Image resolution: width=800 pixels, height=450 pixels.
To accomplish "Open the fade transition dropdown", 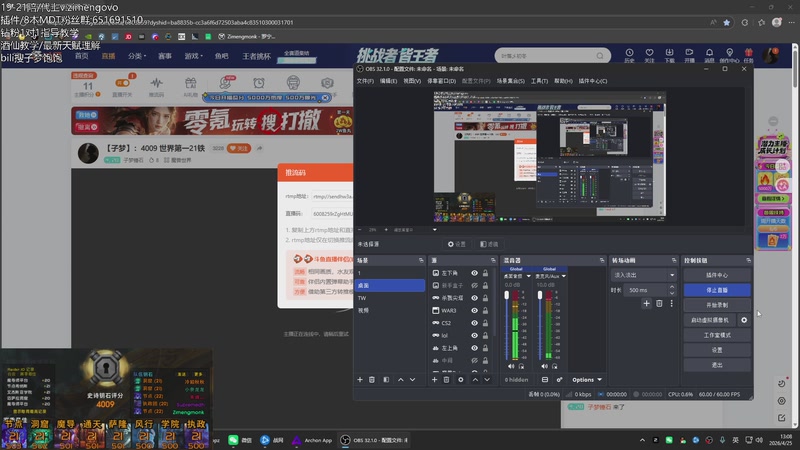I will pos(644,275).
